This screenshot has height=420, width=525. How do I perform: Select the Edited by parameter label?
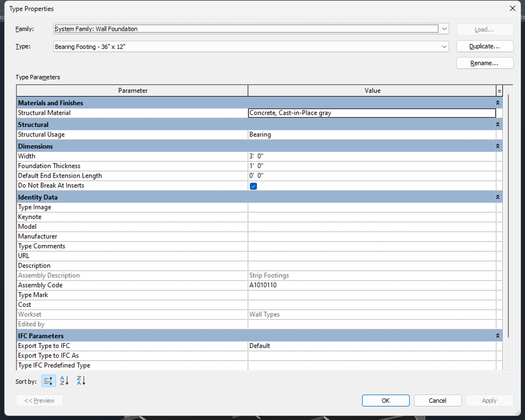coord(31,324)
